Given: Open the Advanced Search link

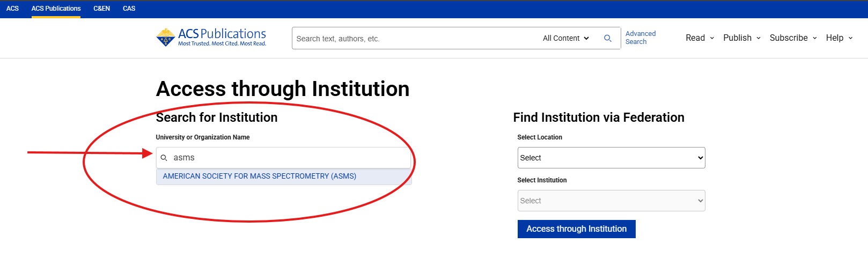Looking at the screenshot, I should [641, 38].
